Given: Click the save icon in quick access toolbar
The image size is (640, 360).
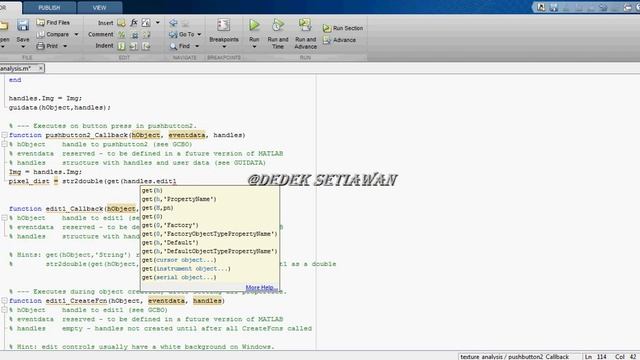Looking at the screenshot, I should [x=553, y=7].
